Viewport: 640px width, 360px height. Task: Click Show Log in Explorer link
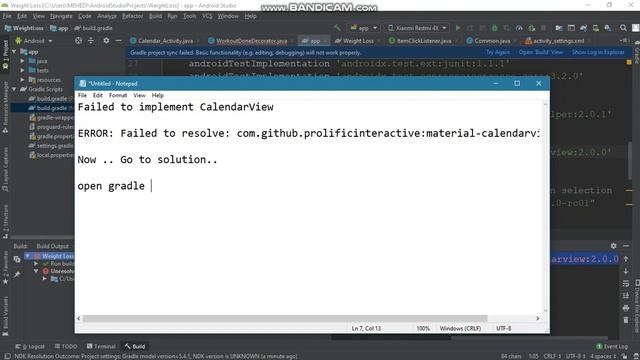(x=598, y=52)
